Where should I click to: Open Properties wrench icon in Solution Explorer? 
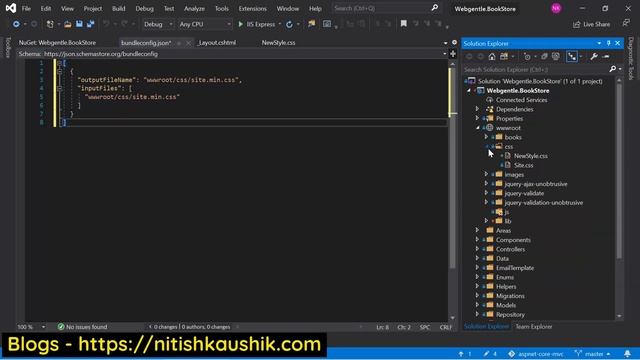pos(594,57)
